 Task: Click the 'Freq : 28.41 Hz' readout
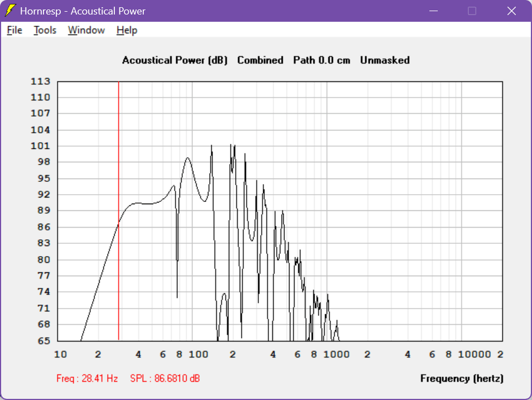(87, 378)
